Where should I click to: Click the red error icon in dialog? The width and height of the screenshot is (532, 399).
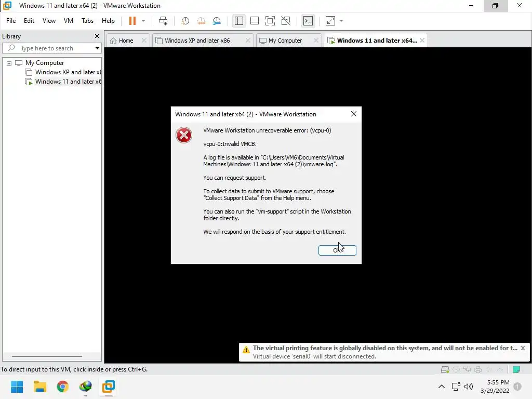184,136
